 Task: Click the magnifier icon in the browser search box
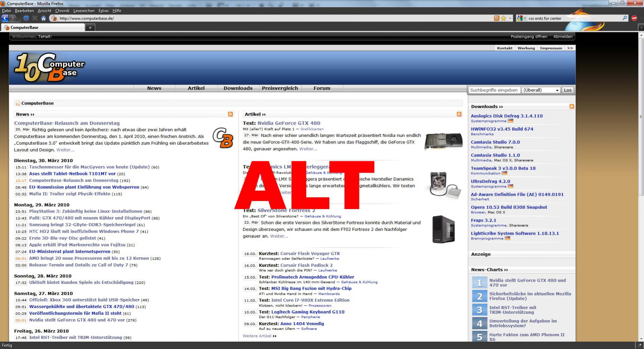tap(625, 18)
